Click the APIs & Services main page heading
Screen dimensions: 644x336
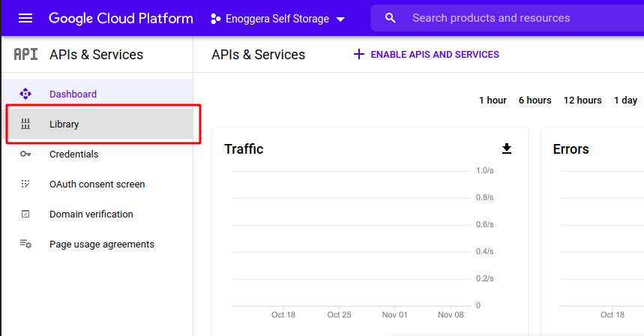259,55
